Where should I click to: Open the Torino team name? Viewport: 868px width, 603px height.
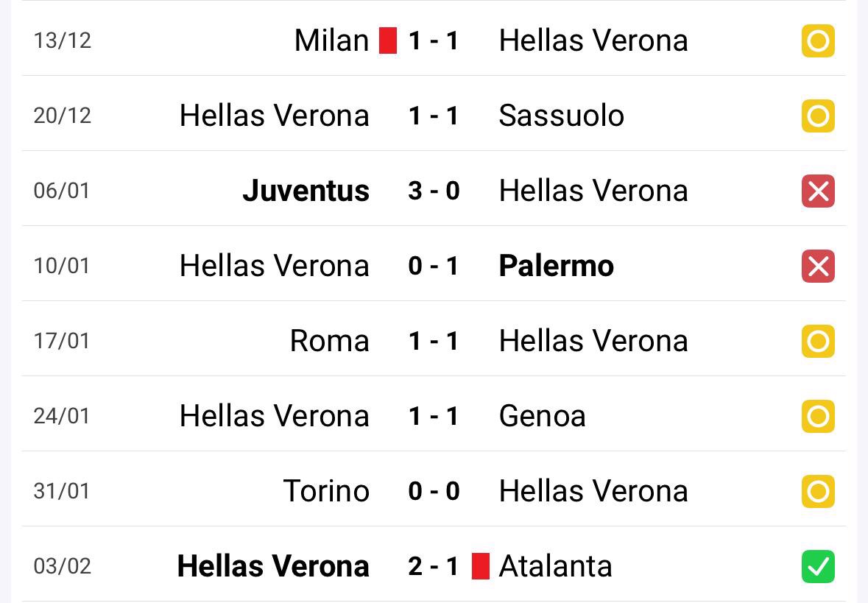click(326, 491)
